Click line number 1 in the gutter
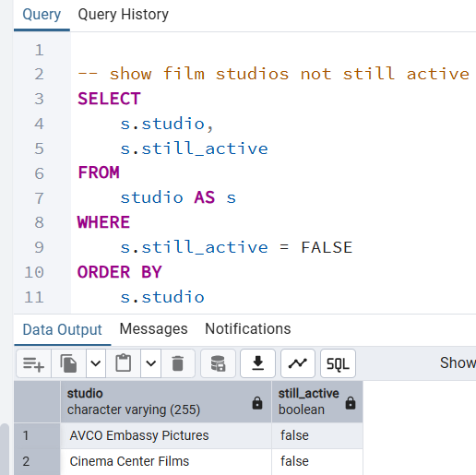The image size is (476, 475). [x=39, y=50]
